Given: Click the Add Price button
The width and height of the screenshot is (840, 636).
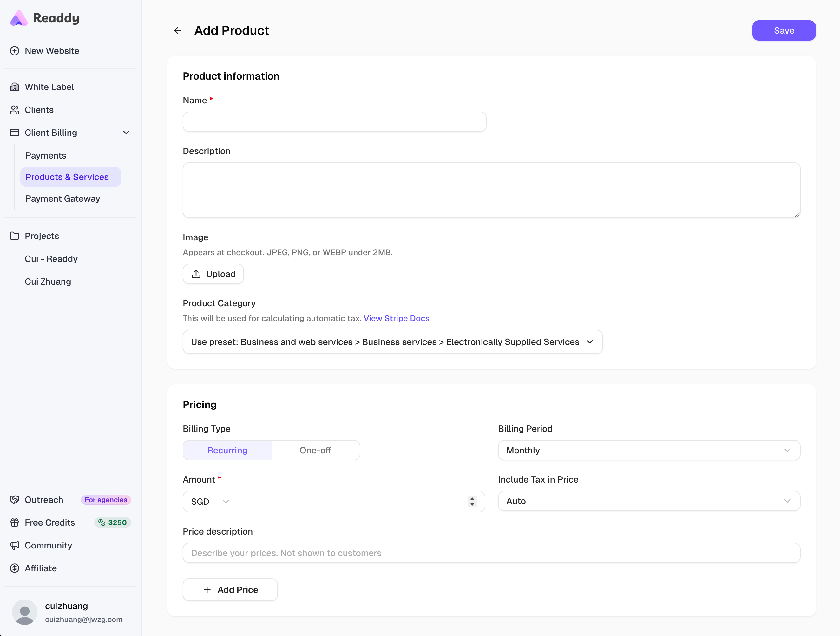Looking at the screenshot, I should tap(230, 589).
